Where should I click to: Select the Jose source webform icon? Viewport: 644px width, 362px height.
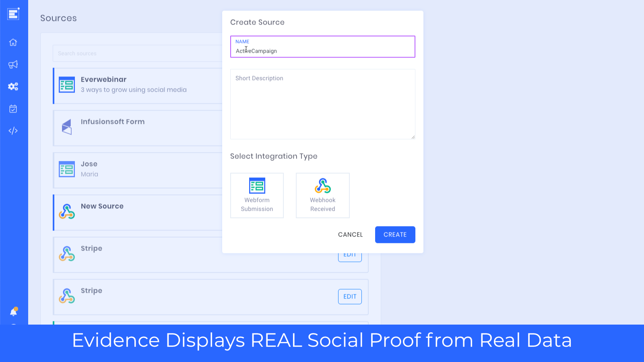point(67,169)
